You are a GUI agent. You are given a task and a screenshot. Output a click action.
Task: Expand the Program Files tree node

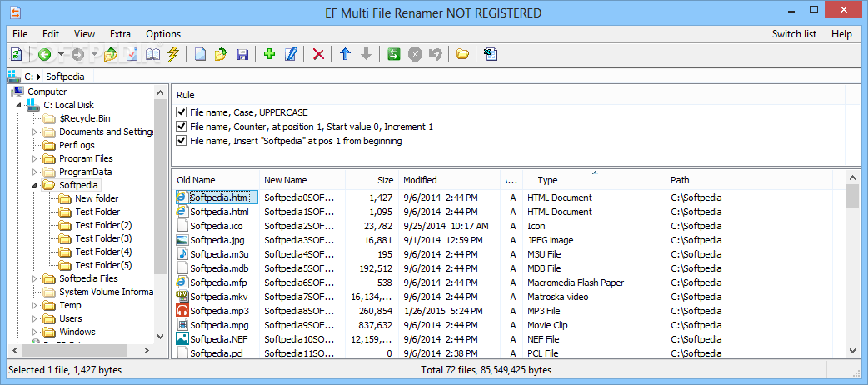[x=34, y=158]
